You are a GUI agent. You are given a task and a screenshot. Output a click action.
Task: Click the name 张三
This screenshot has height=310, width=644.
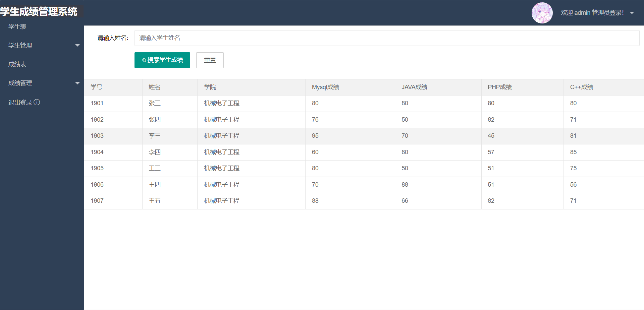[155, 103]
